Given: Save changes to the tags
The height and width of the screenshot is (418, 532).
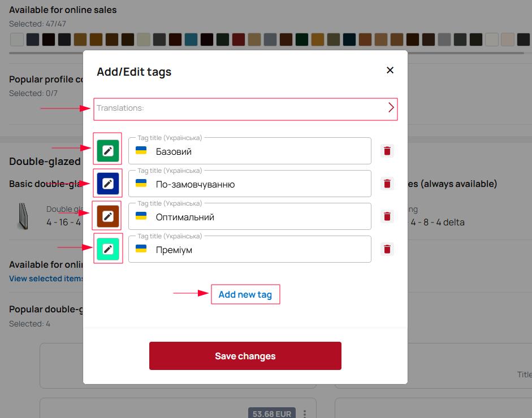Looking at the screenshot, I should coord(245,356).
